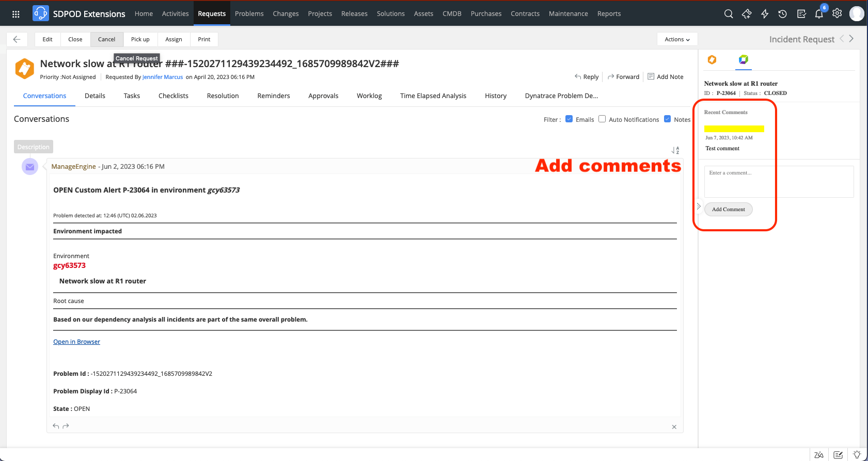The image size is (868, 461).
Task: Click Forward on the request
Action: [x=624, y=77]
